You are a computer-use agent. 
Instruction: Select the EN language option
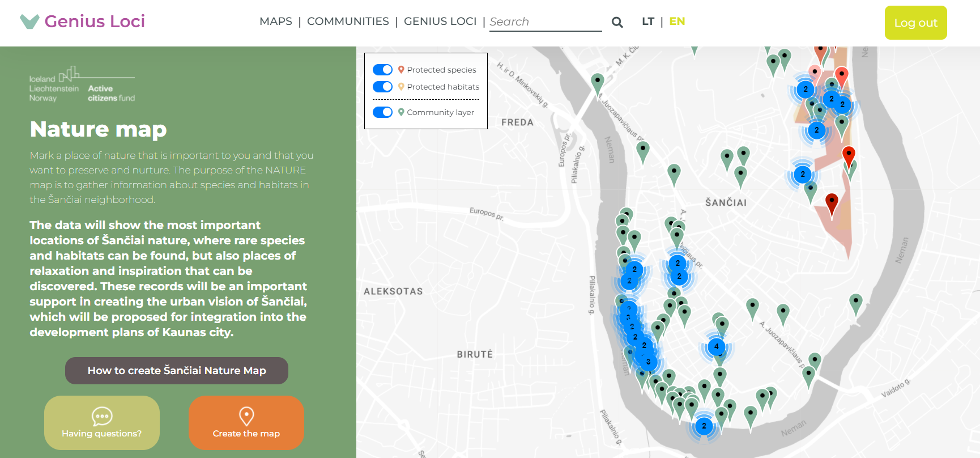point(677,22)
